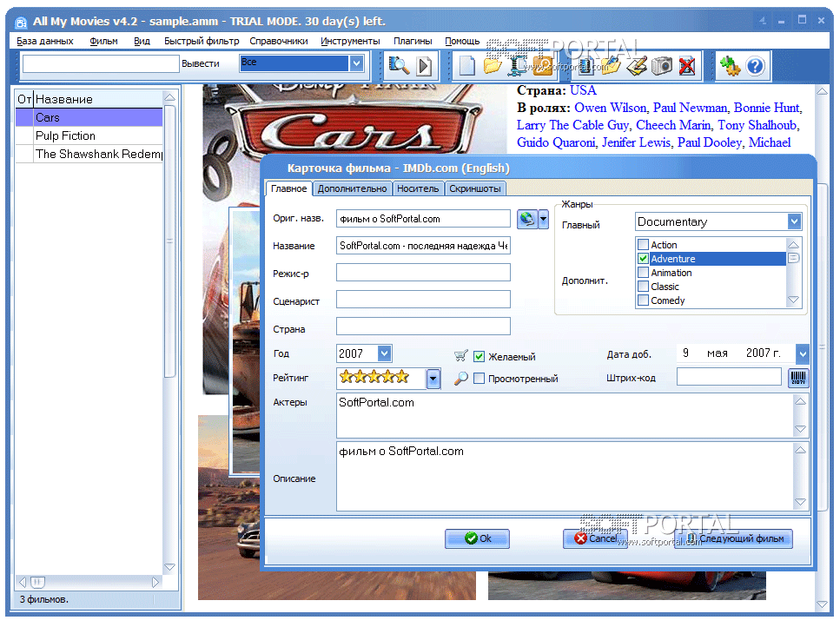Open the help question mark icon
Screen dimensions: 840x627
click(756, 66)
